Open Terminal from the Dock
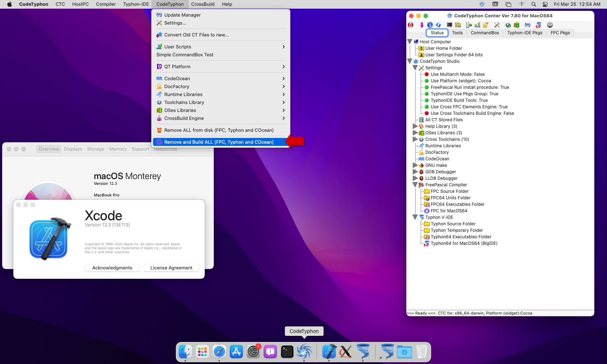607x364 pixels. 287,351
